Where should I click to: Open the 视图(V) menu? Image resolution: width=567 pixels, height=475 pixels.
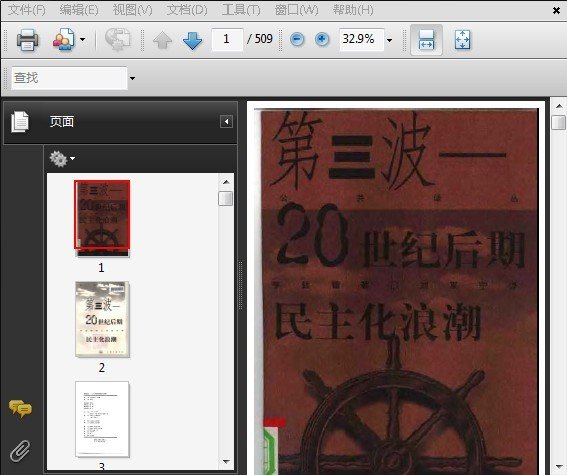(x=132, y=10)
